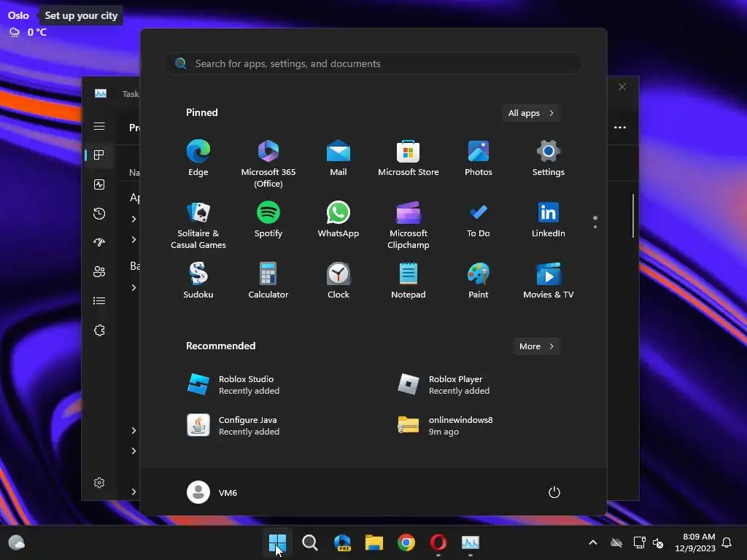This screenshot has width=747, height=560.
Task: Open Microsoft Store from pinned apps
Action: point(409,157)
